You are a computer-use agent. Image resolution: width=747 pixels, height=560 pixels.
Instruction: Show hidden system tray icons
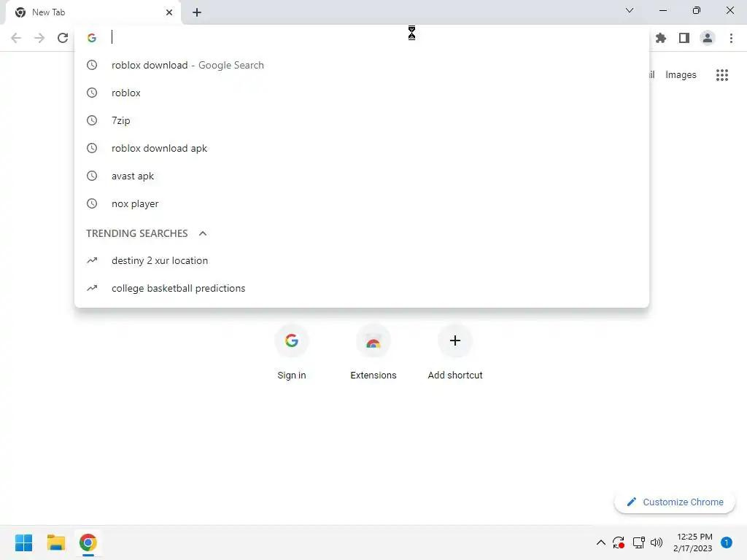601,542
